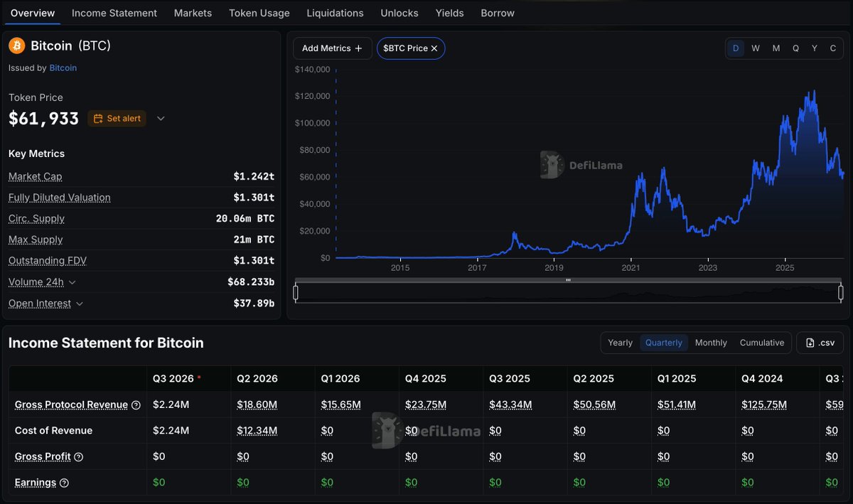This screenshot has height=504, width=853.
Task: Click the .csv file download icon
Action: pos(810,343)
